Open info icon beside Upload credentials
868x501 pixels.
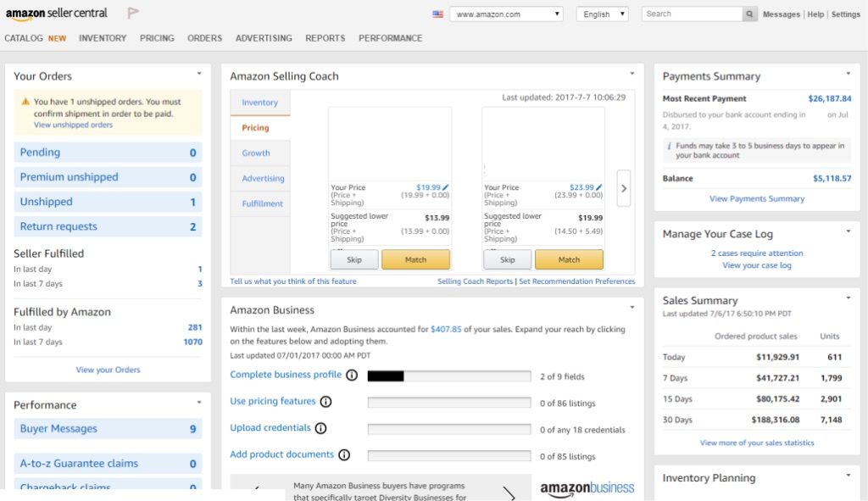tap(320, 428)
